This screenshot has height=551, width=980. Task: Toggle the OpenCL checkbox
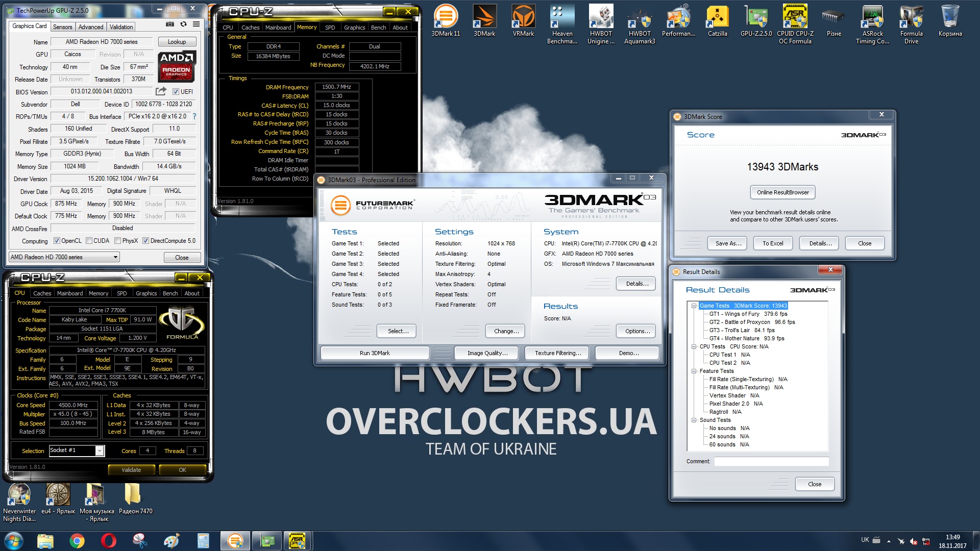57,241
